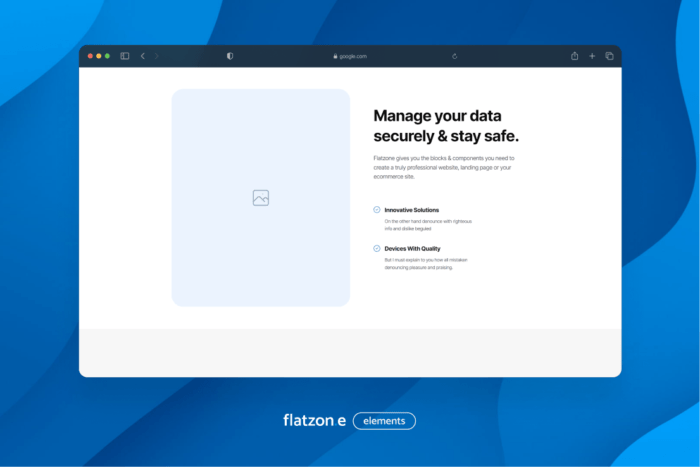Screen dimensions: 700x467
Task: Click the check icon beside Devices With Quality
Action: click(x=377, y=248)
